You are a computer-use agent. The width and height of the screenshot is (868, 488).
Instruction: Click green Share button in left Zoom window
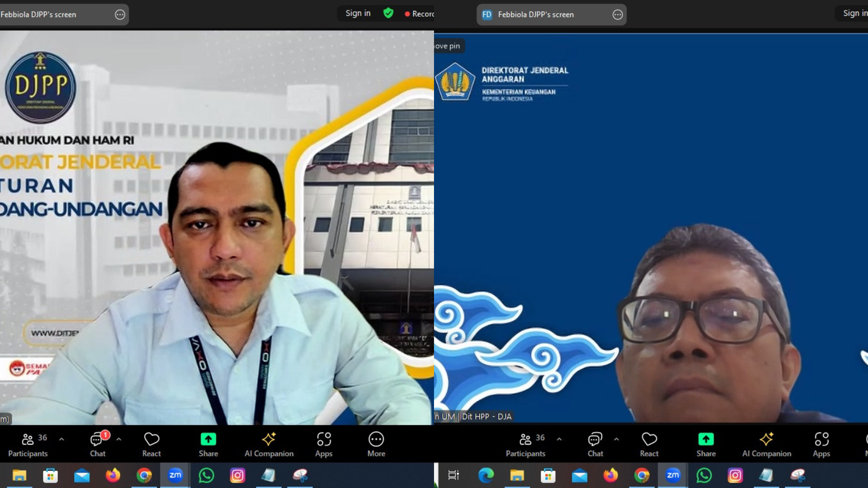[x=208, y=445]
